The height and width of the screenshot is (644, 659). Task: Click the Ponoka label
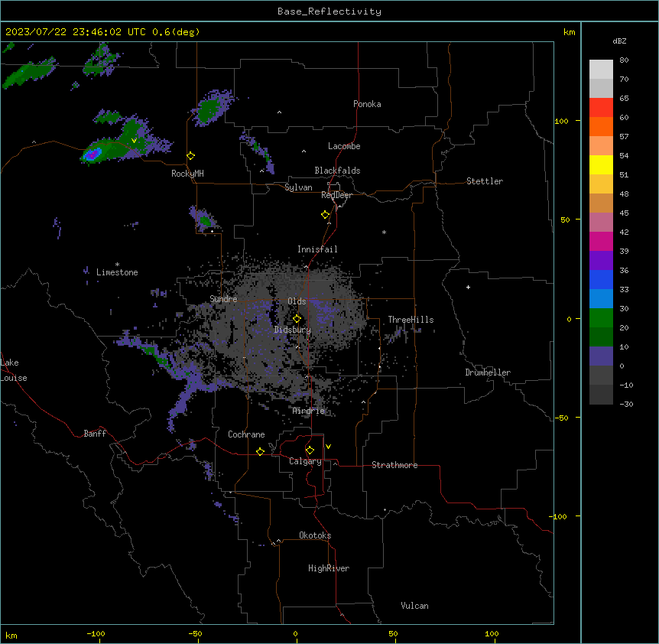point(367,104)
